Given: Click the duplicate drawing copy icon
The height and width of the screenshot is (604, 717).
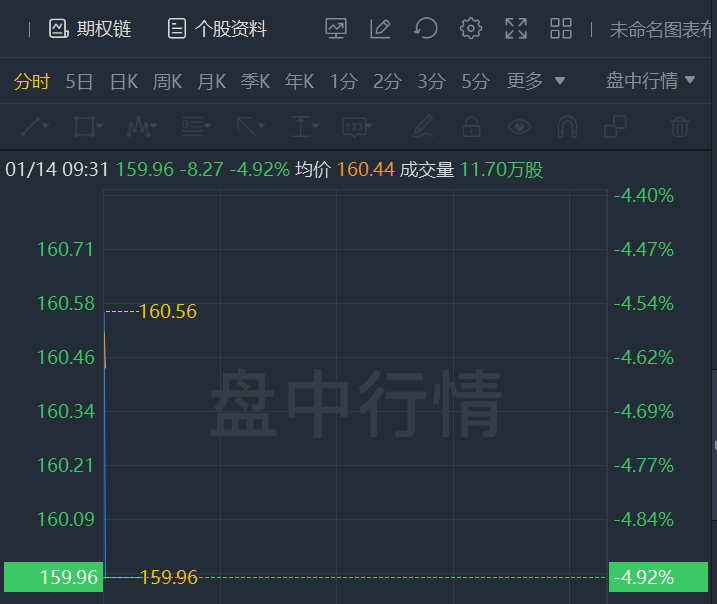Looking at the screenshot, I should (615, 127).
